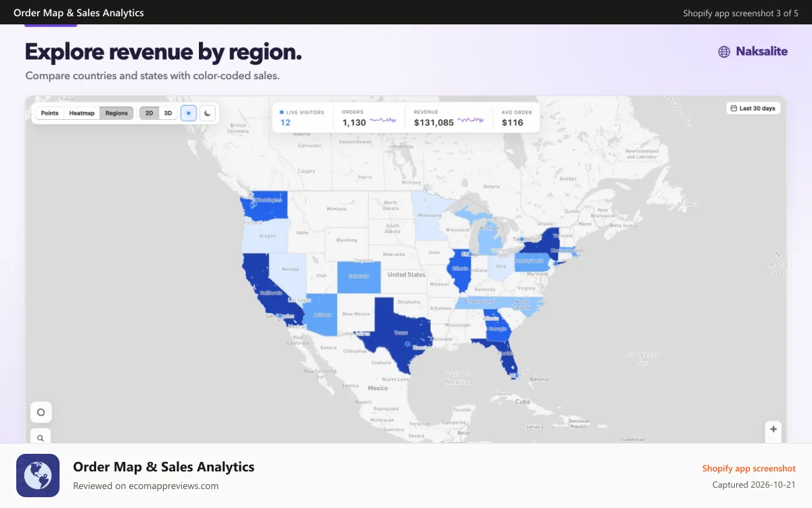The image size is (812, 508).
Task: Click the Avg Order value $116
Action: [512, 123]
